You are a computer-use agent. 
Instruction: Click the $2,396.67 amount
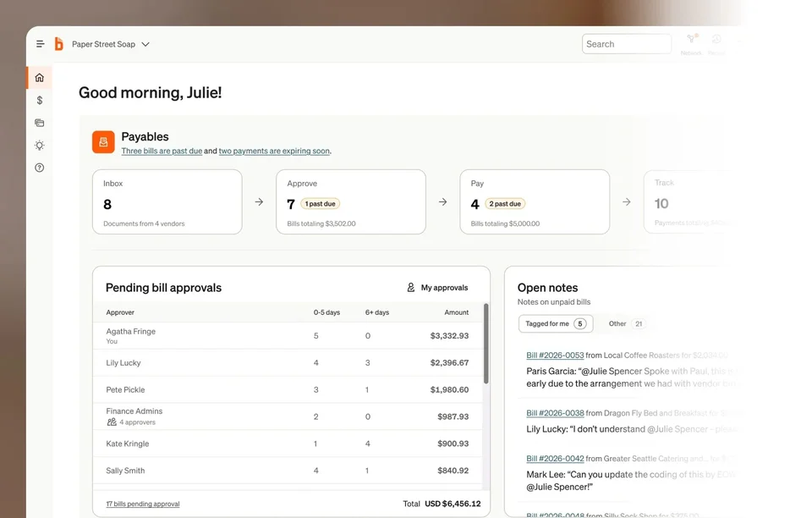pos(449,362)
